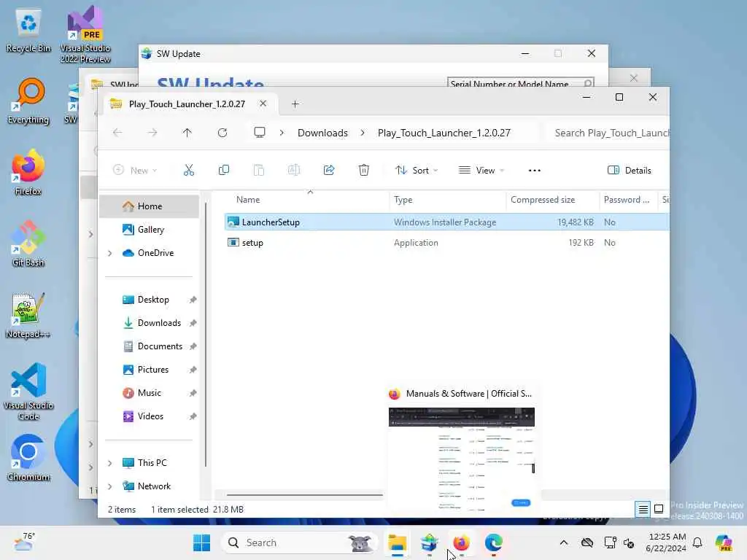Switch to details list view icon in status bar
Screen dimensions: 747x560
click(x=643, y=510)
